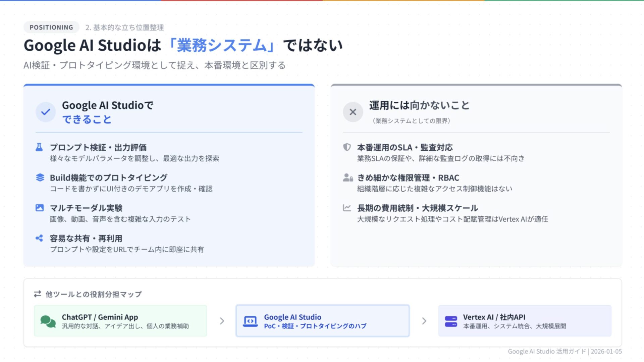Click the arrow chevron before Vertex AI card

(x=424, y=321)
